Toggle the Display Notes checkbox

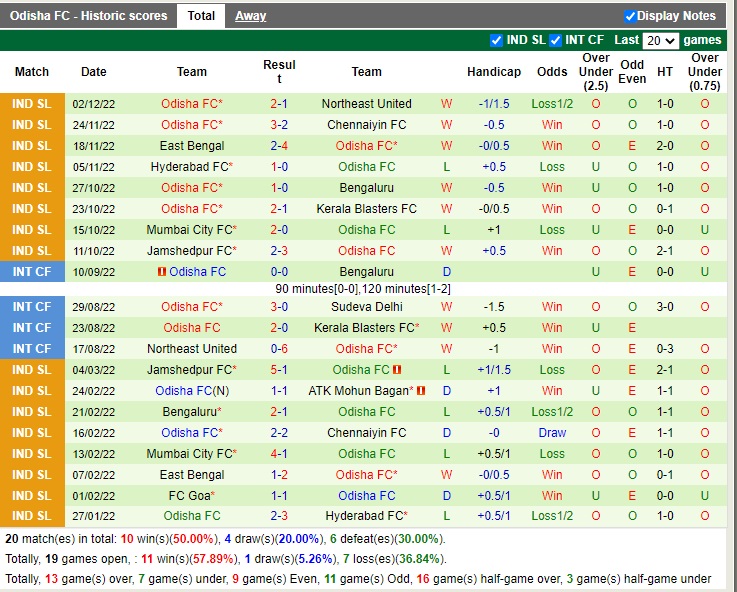coord(630,16)
